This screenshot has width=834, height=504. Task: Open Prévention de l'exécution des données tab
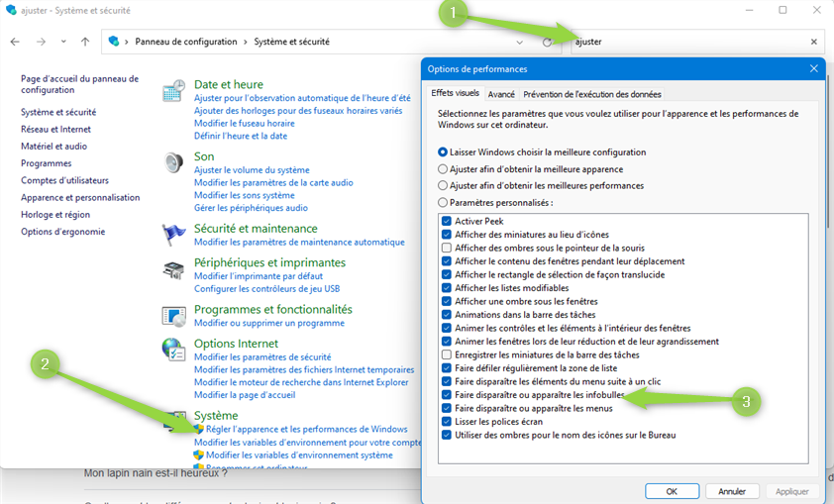592,94
